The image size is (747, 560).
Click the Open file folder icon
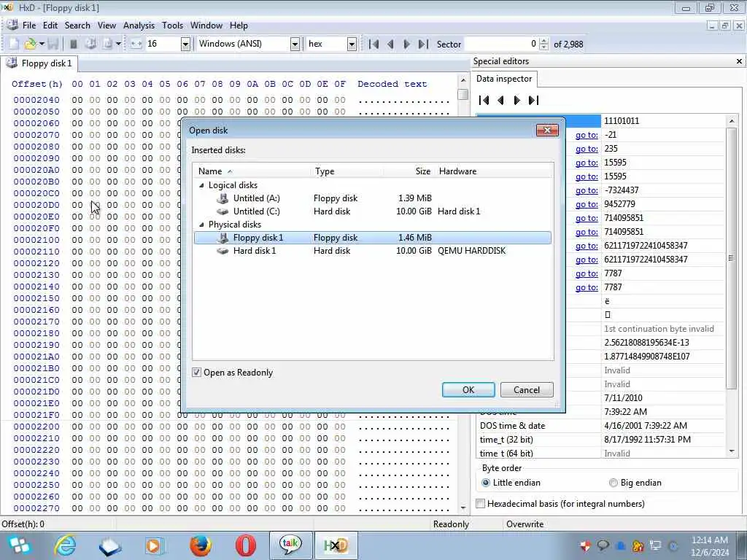click(x=30, y=44)
